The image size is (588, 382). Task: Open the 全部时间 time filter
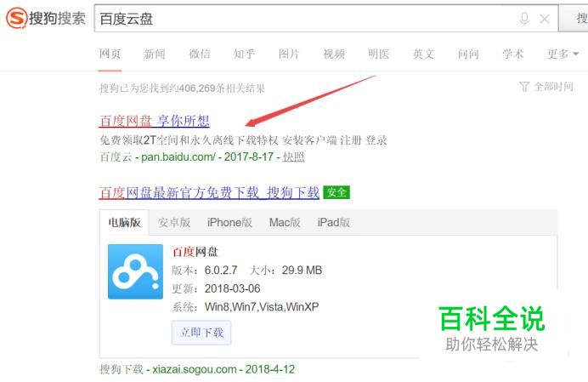pyautogui.click(x=546, y=87)
